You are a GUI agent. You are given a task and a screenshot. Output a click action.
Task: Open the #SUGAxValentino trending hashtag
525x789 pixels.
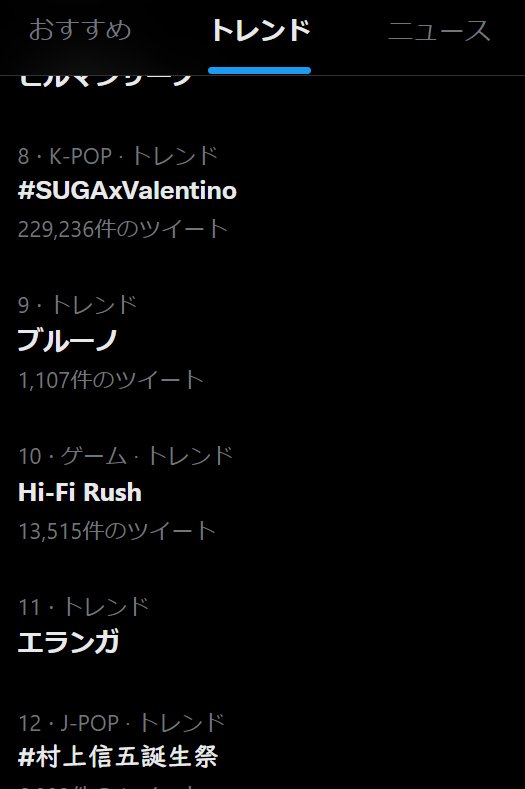pos(127,191)
